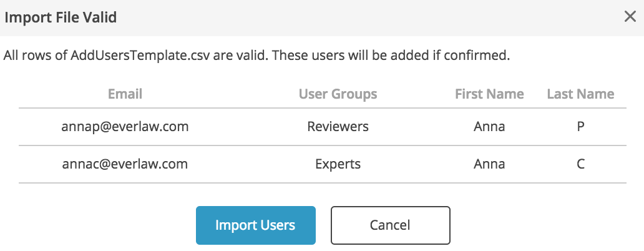Click "All rows of" message start
The width and height of the screenshot is (644, 251).
click(35, 56)
